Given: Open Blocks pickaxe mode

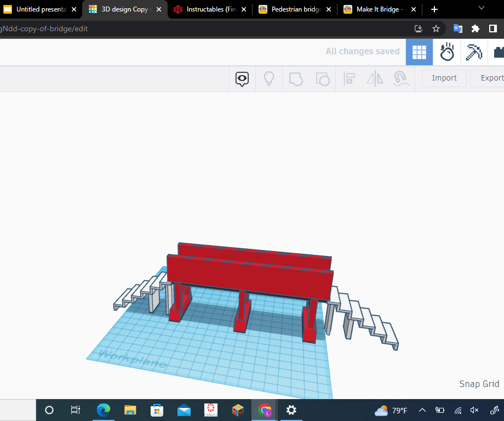Looking at the screenshot, I should click(x=474, y=52).
